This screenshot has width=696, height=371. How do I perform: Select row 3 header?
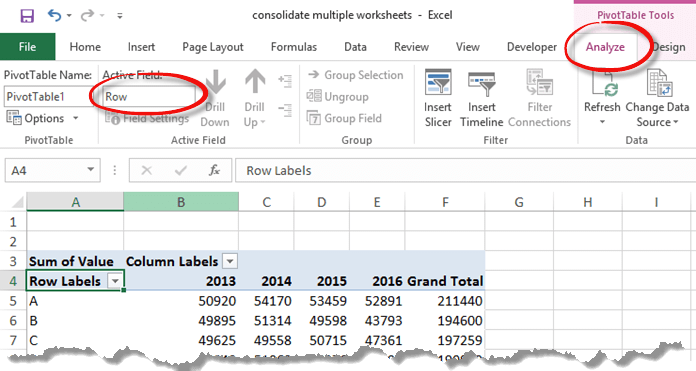(x=13, y=261)
